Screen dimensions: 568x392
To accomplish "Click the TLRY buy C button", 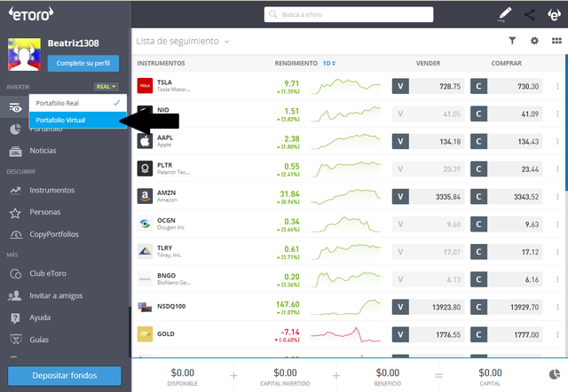I will pyautogui.click(x=478, y=252).
